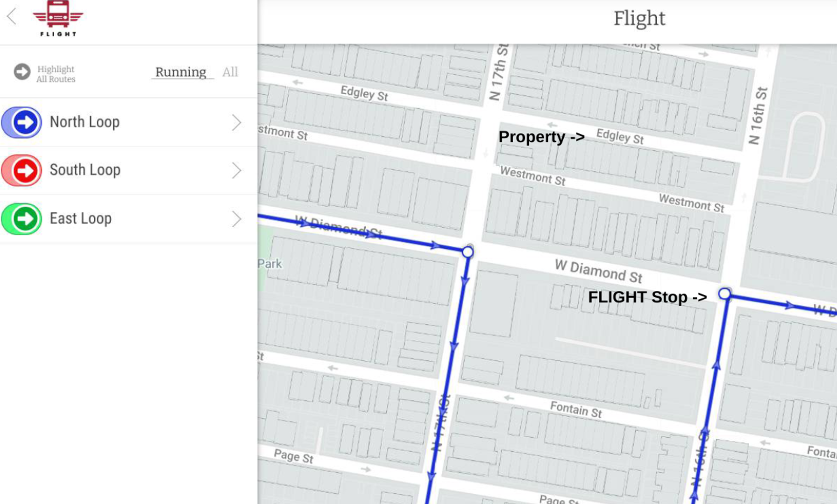Select the North Loop label
837x504 pixels.
click(85, 122)
